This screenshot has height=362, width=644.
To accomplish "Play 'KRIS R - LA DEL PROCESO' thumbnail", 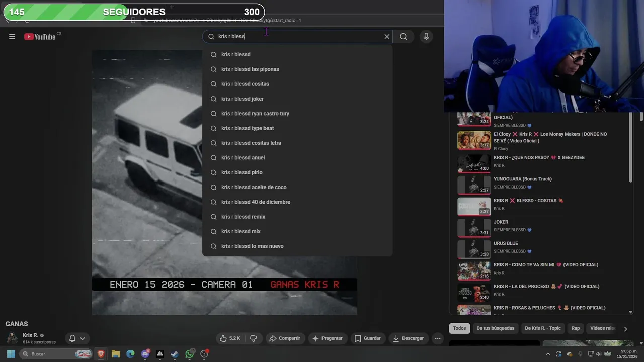I will [474, 293].
